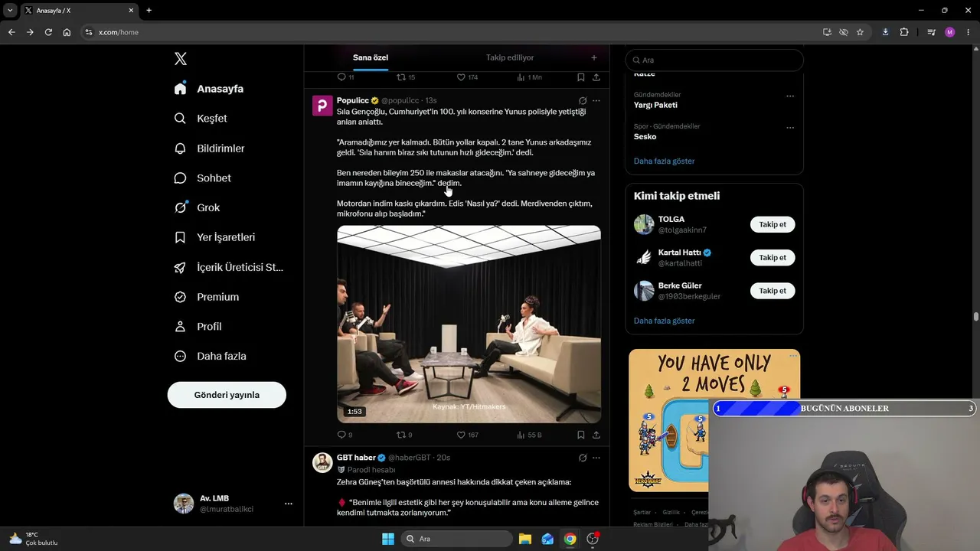Viewport: 980px width, 551px height.
Task: Open İçerik Üreticisi Stüdyosu in sidebar
Action: [229, 267]
